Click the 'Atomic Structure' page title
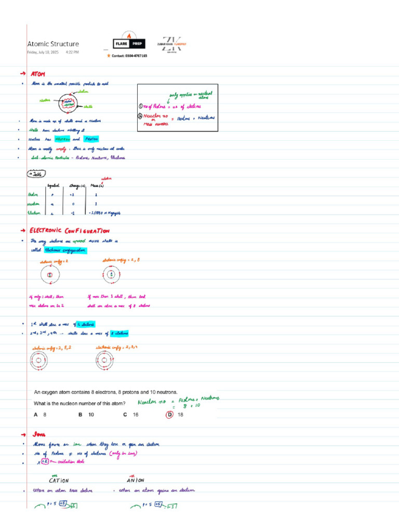The width and height of the screenshot is (399, 532). click(53, 44)
